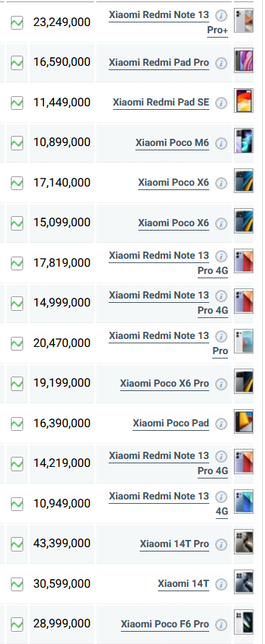Click Xiaomi Poco F6 Pro thumbnail
This screenshot has height=644, width=265.
(243, 622)
